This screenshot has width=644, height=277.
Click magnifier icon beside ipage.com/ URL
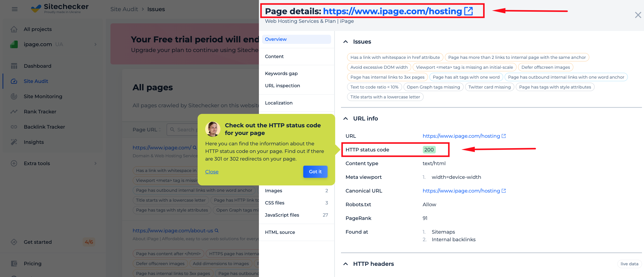click(195, 147)
